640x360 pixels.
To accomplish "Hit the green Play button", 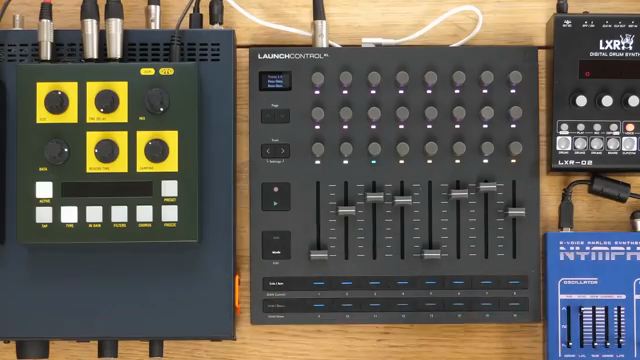I will point(276,203).
